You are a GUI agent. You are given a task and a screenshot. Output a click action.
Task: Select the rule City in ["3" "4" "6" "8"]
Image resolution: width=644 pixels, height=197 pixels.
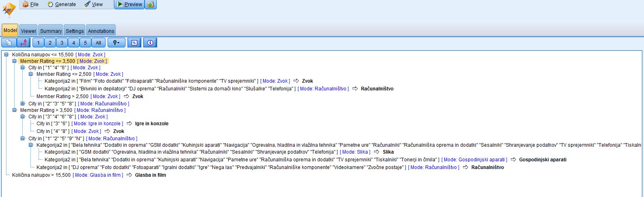68,117
